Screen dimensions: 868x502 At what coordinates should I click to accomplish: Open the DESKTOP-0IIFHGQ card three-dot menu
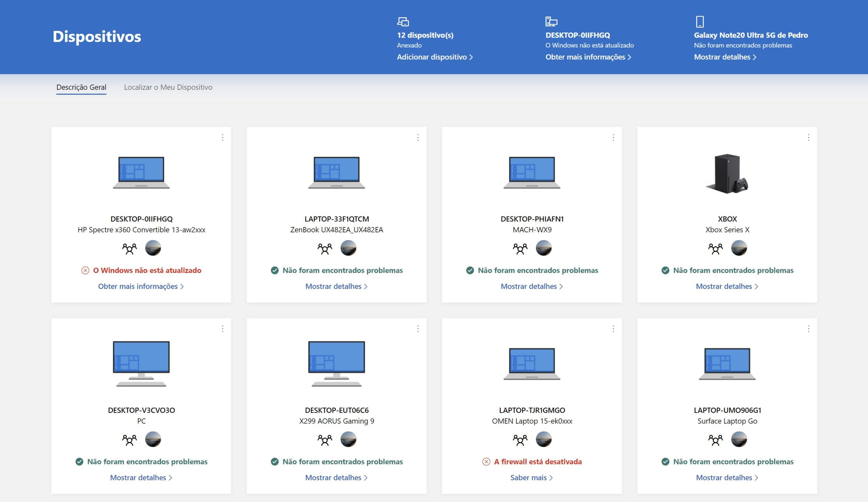(x=222, y=138)
